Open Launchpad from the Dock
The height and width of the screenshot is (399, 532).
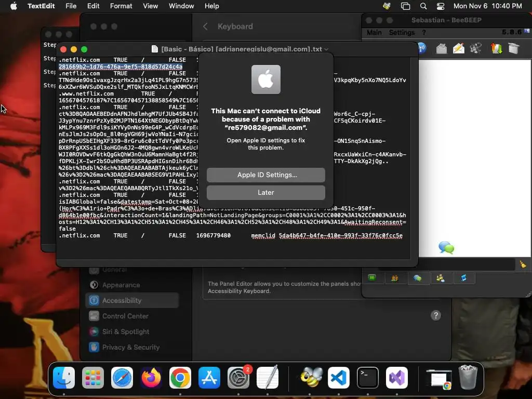[x=93, y=377]
